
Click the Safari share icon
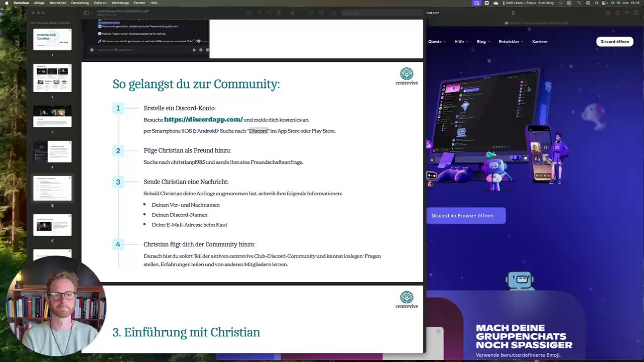[x=617, y=13]
